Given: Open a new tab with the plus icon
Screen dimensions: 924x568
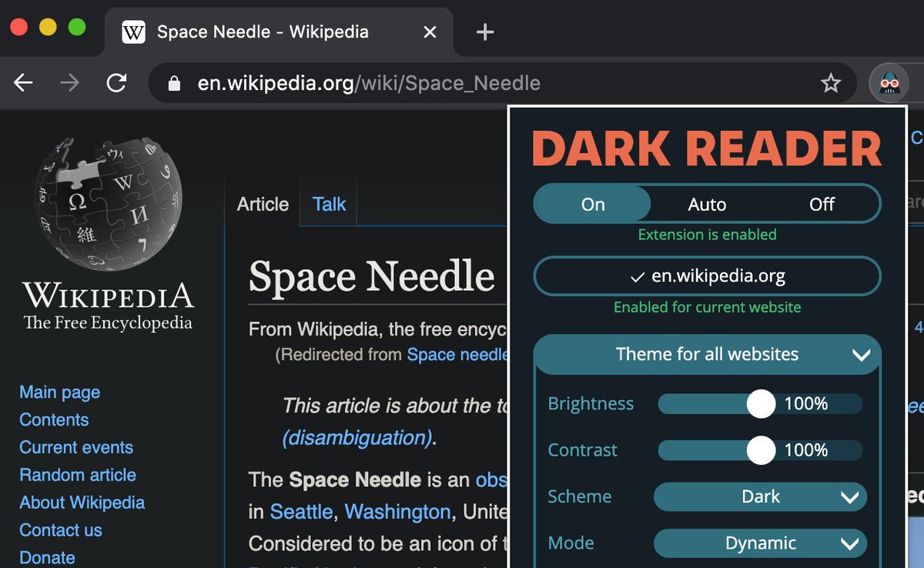Looking at the screenshot, I should [x=484, y=32].
